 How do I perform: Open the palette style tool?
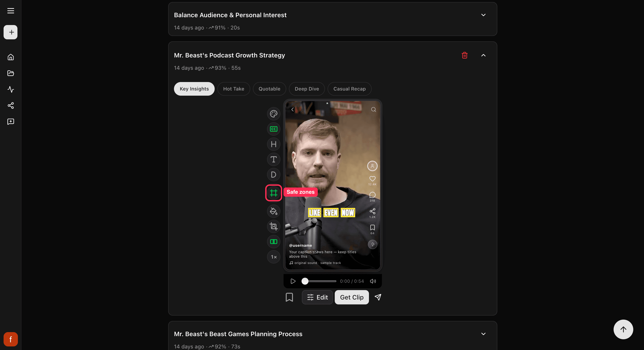click(x=273, y=114)
